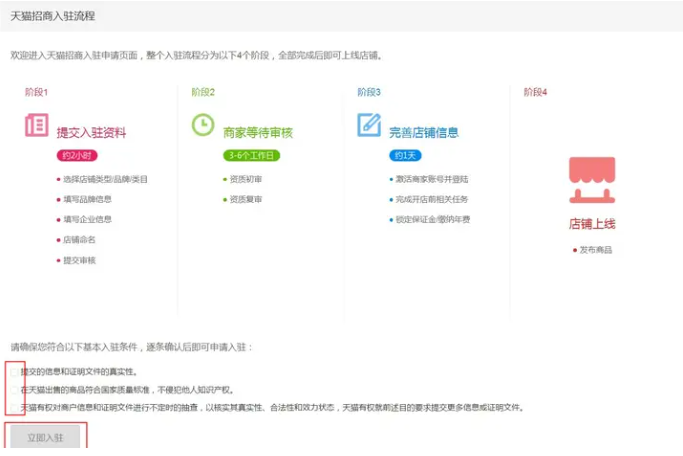Screen dimensions: 683x456
Task: Click the pink document icon for 提交入驻资料
Action: click(x=37, y=125)
